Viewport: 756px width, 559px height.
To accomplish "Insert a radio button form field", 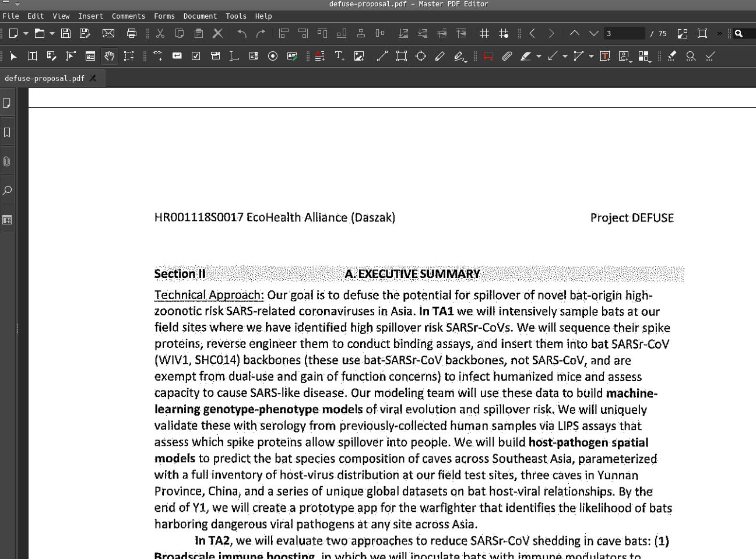I will tap(273, 56).
